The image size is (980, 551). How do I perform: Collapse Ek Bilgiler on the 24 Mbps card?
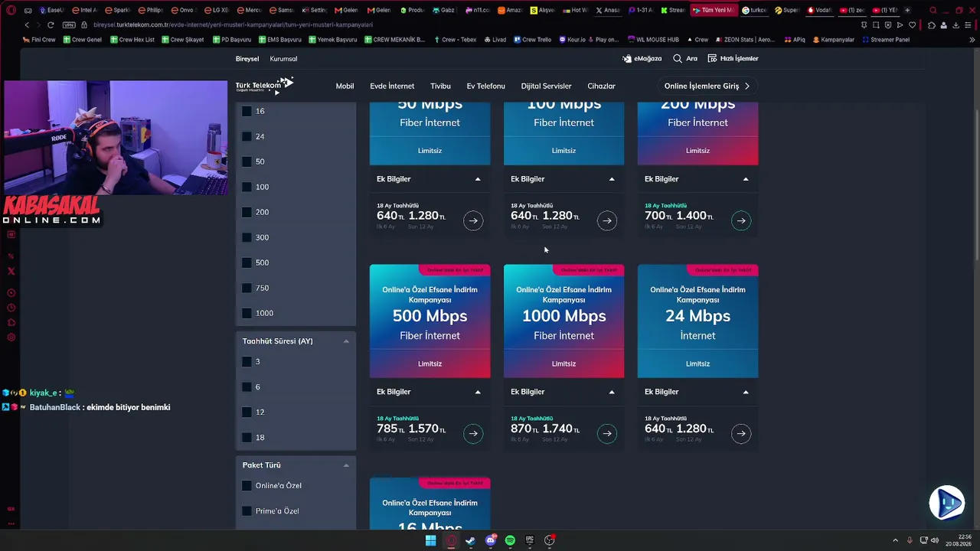pyautogui.click(x=746, y=392)
